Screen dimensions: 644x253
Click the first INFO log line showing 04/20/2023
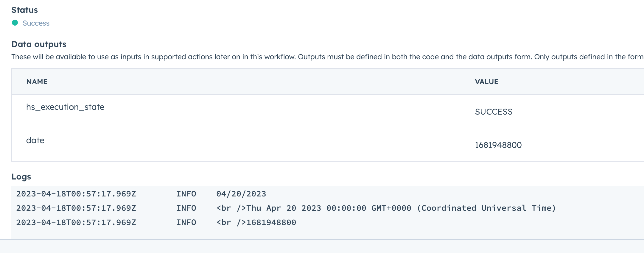(241, 194)
